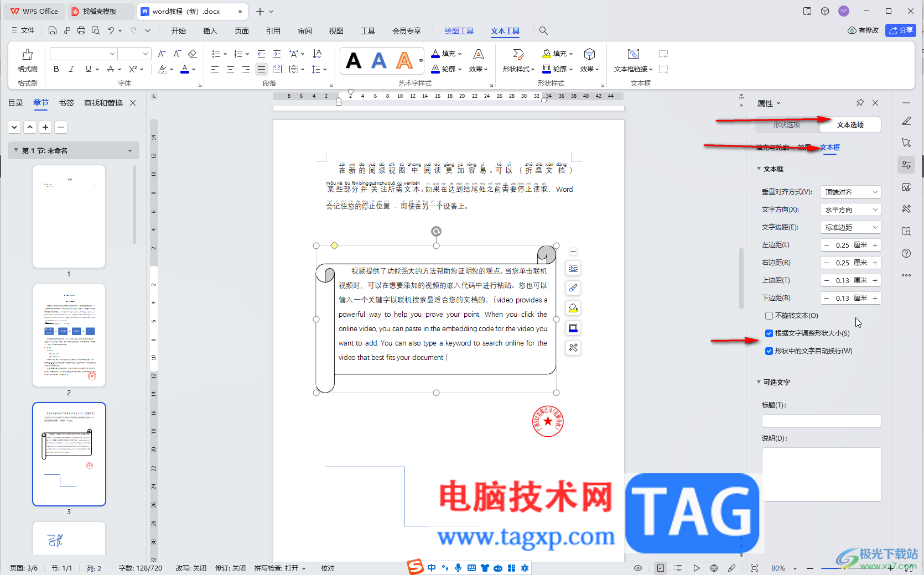Switch to the 绘图工具 tab
This screenshot has height=575, width=924.
pyautogui.click(x=459, y=31)
